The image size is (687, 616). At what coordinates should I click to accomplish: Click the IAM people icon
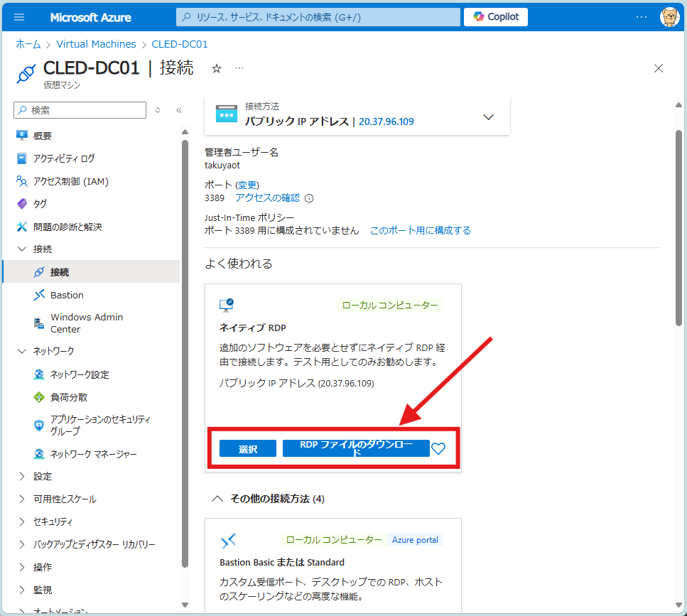click(x=22, y=181)
